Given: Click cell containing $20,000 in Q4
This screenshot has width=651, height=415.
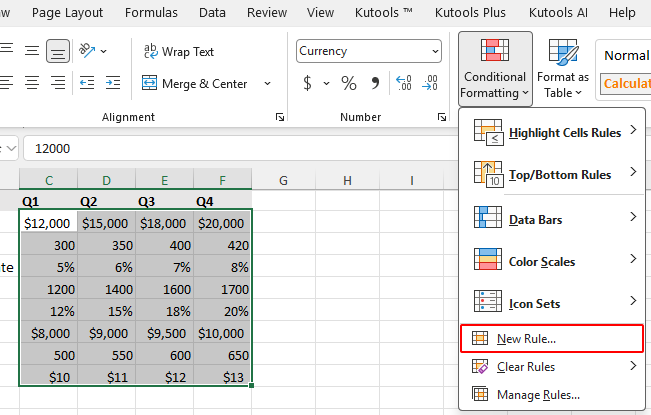Looking at the screenshot, I should (222, 223).
